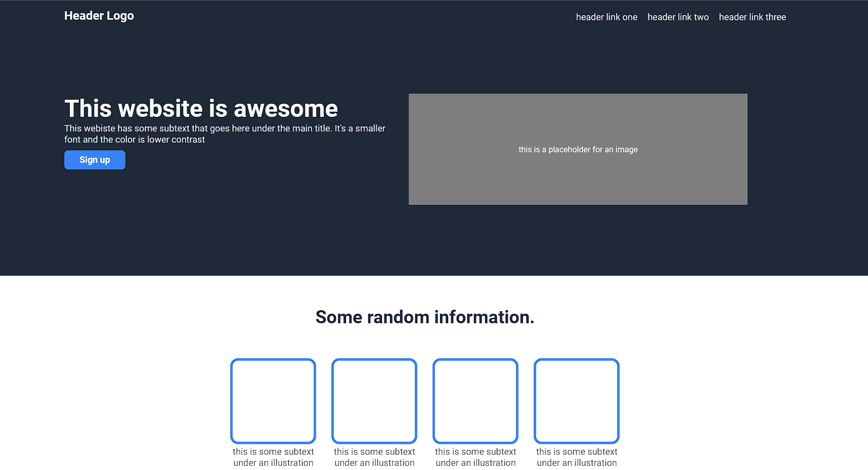Click subtext under the fourth illustration
The width and height of the screenshot is (868, 470).
click(x=576, y=457)
